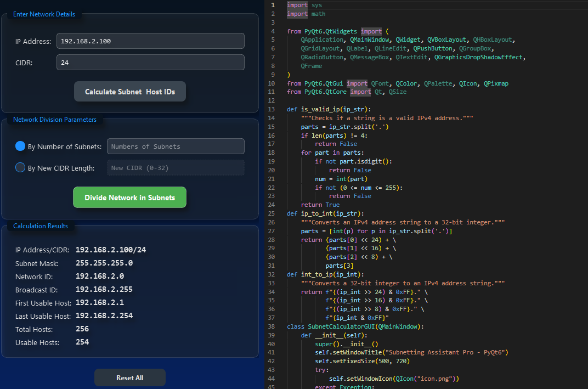Select By Number of Subnets radio button

[x=20, y=146]
